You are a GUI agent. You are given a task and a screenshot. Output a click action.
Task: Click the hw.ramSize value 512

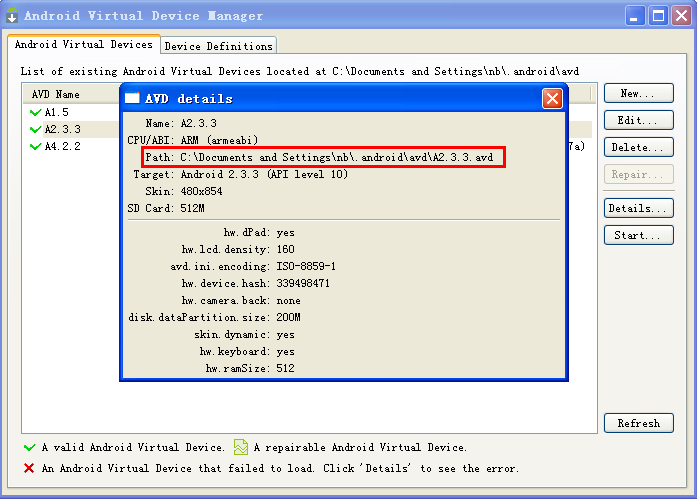coord(285,368)
